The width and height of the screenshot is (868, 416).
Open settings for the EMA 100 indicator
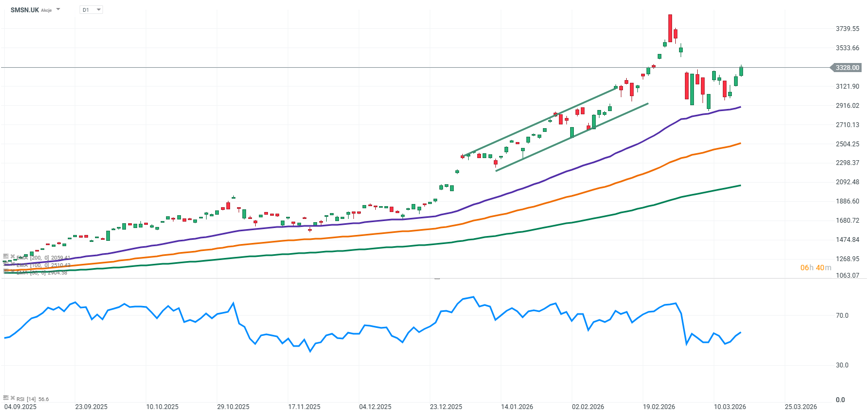pyautogui.click(x=6, y=264)
